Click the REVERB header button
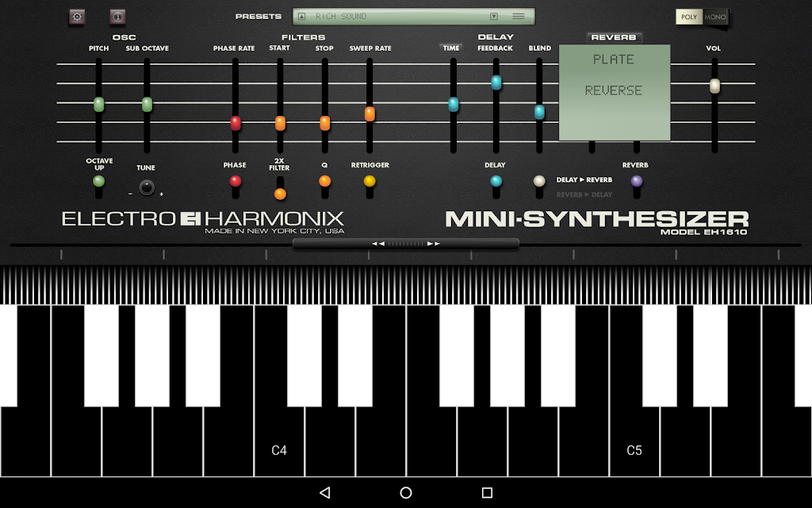 (615, 37)
